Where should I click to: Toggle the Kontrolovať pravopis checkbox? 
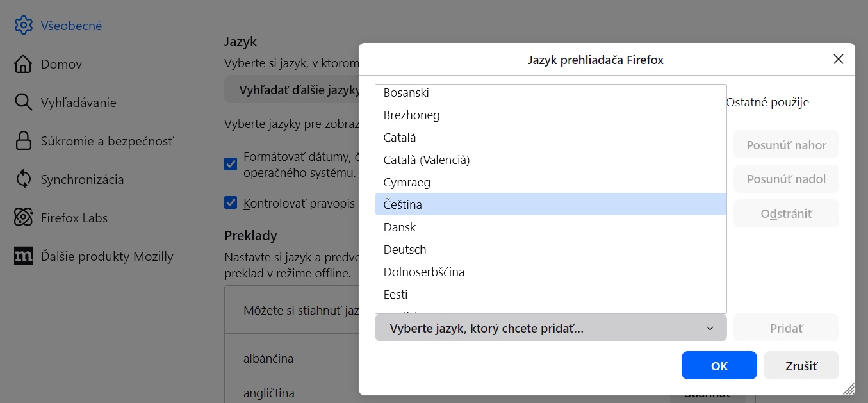(231, 203)
